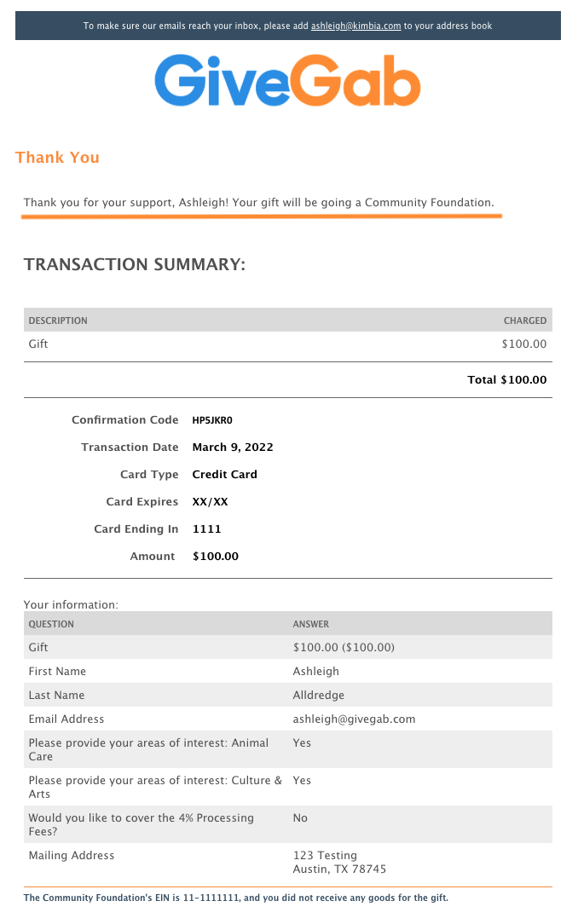Click the Answer column header
Viewport: 578px width, 924px height.
tap(311, 624)
